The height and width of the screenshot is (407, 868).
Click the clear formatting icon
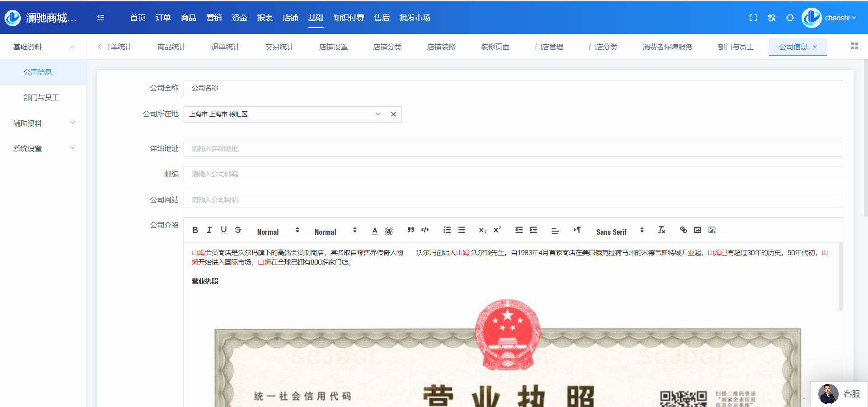661,230
